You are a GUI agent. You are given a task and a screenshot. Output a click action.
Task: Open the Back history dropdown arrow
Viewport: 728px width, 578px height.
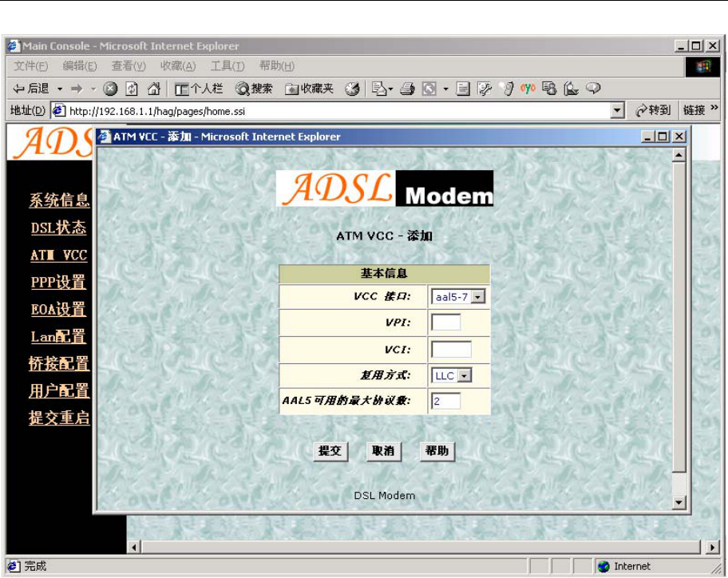click(60, 89)
